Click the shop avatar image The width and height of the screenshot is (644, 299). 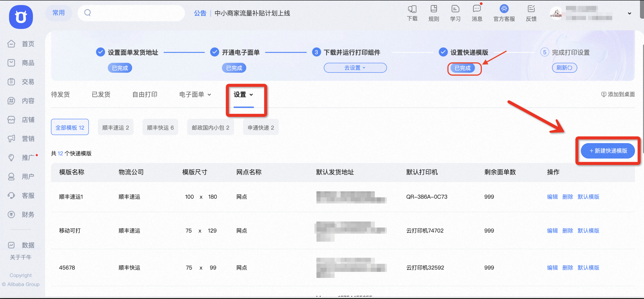click(x=557, y=13)
